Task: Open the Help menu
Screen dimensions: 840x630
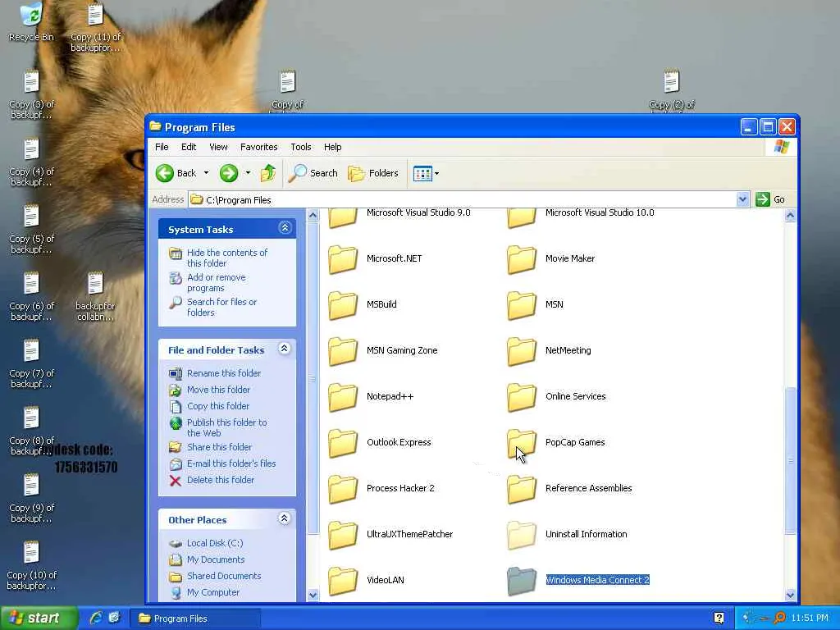Action: [x=333, y=147]
